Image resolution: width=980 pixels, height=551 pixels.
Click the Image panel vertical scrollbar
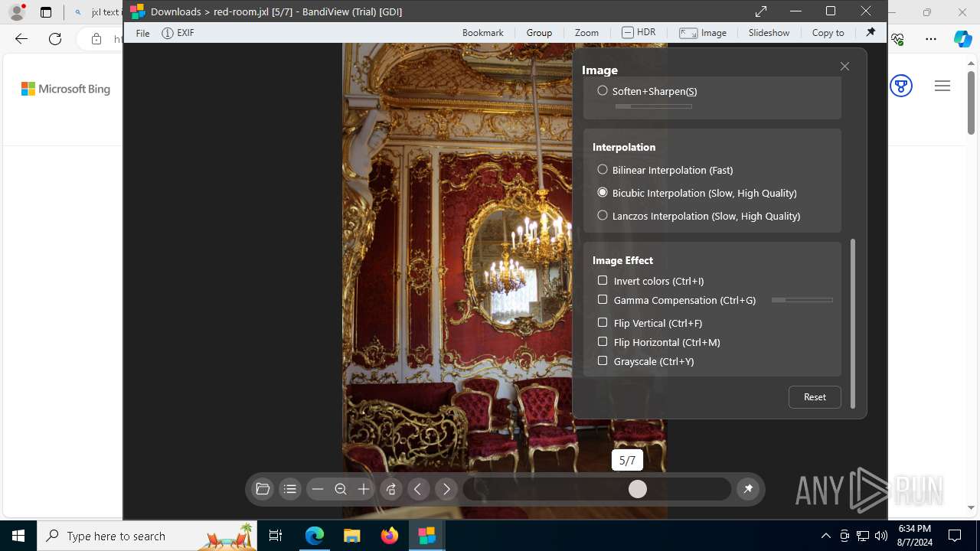pyautogui.click(x=853, y=323)
